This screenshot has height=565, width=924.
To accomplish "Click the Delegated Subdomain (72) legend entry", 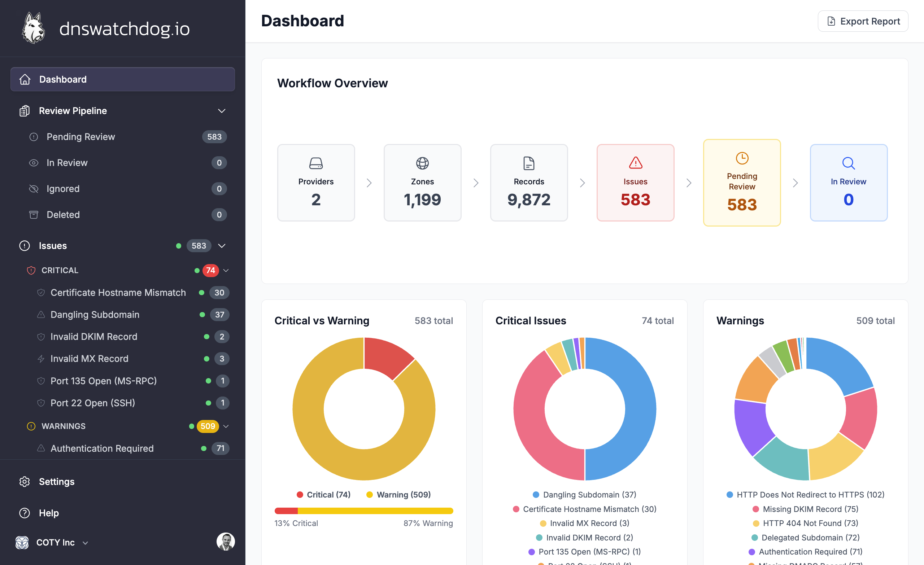I will click(806, 538).
